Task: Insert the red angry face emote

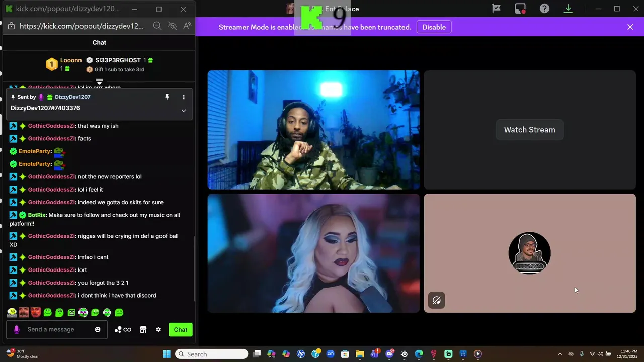Action: tap(35, 313)
